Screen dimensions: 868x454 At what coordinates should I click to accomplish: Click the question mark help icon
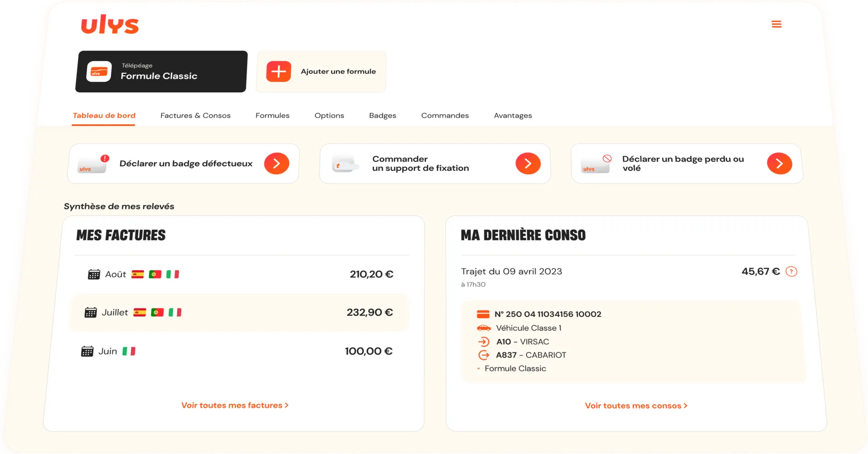coord(791,271)
